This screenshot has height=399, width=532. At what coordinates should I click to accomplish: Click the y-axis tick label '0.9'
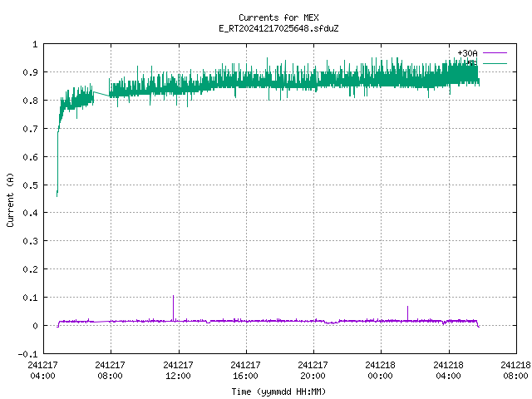pyautogui.click(x=30, y=72)
